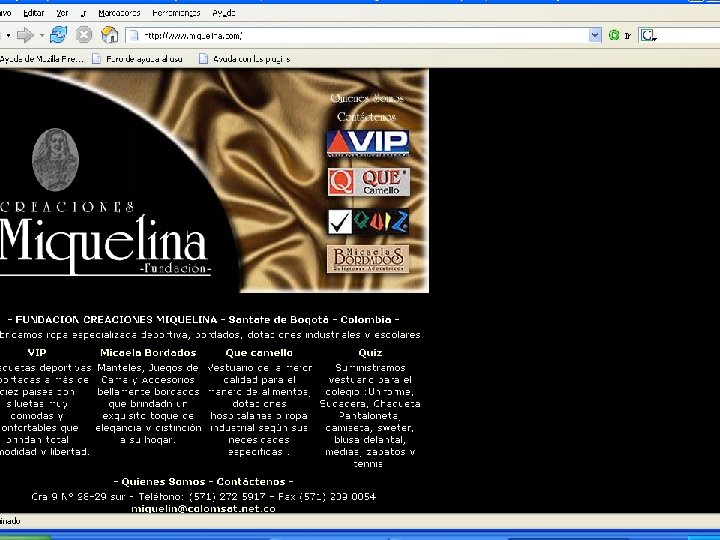Viewport: 720px width, 540px height.
Task: Open the Editar menu
Action: click(x=34, y=13)
